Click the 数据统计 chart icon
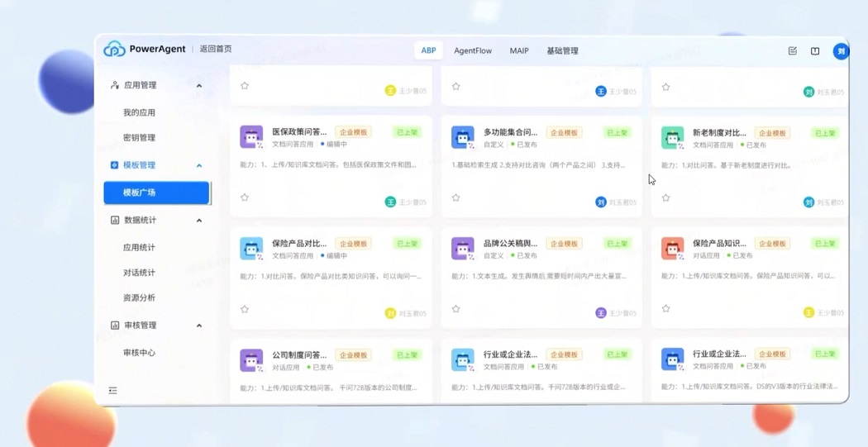 pyautogui.click(x=115, y=220)
